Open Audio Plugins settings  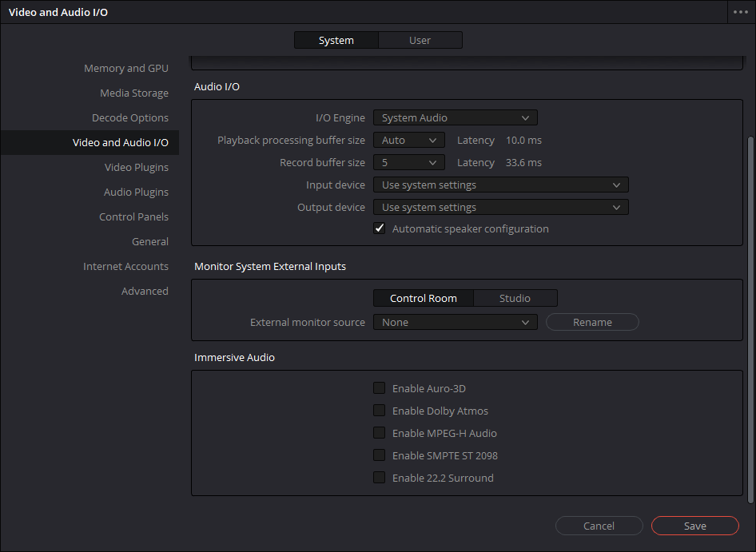[136, 192]
